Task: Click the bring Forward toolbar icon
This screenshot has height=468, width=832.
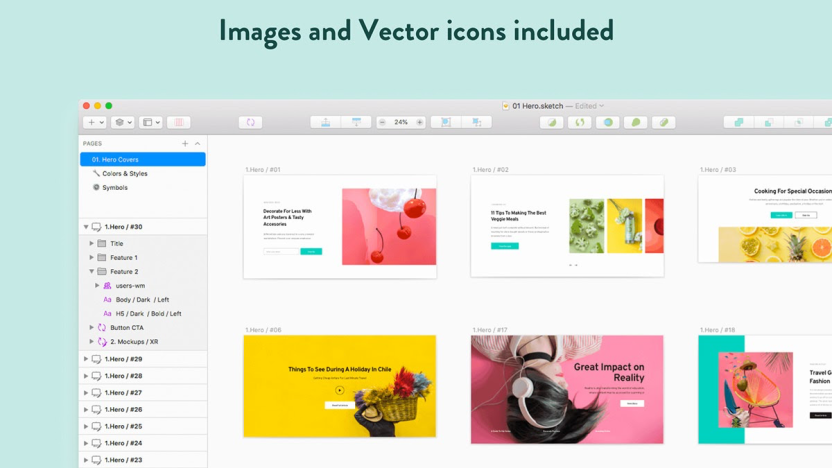Action: [x=325, y=123]
